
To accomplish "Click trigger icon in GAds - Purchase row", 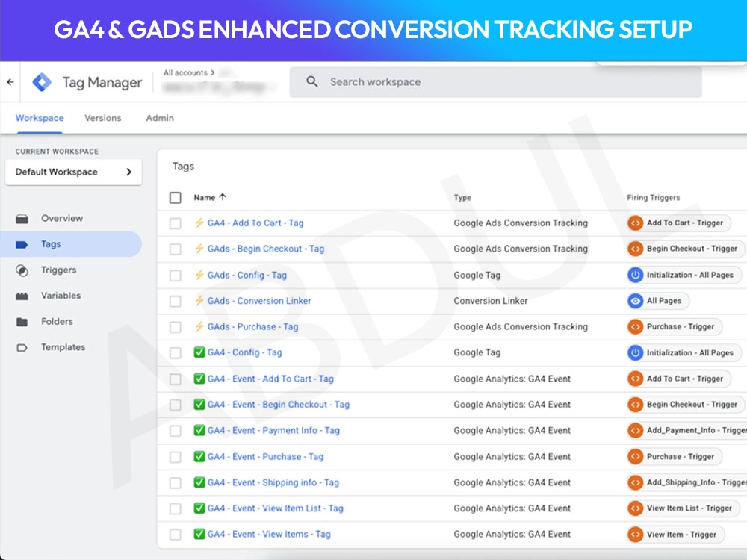I will tap(636, 327).
